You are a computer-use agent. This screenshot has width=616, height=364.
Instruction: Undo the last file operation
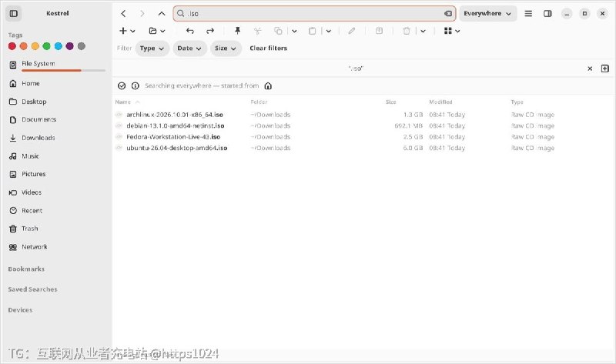(x=190, y=31)
